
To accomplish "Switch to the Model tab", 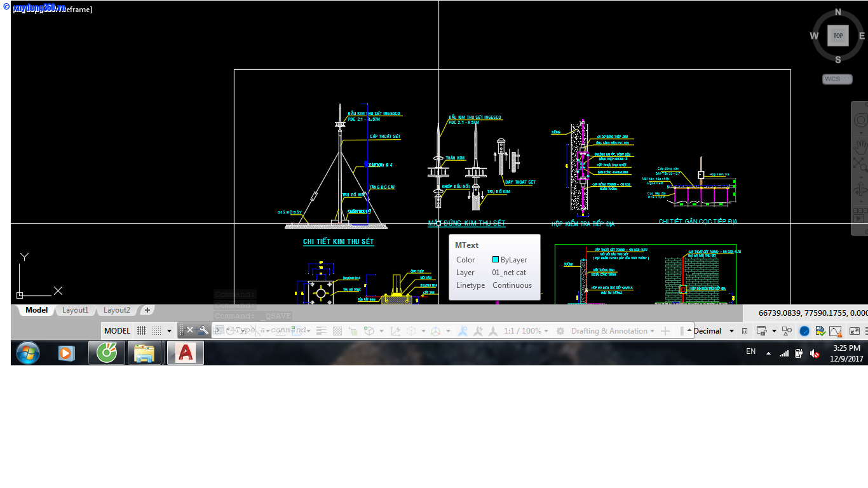I will (x=36, y=310).
